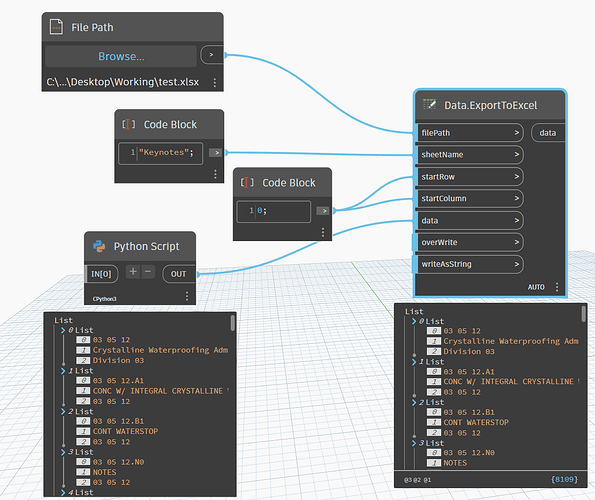
Task: Open writeAsString input port chevron
Action: (516, 264)
